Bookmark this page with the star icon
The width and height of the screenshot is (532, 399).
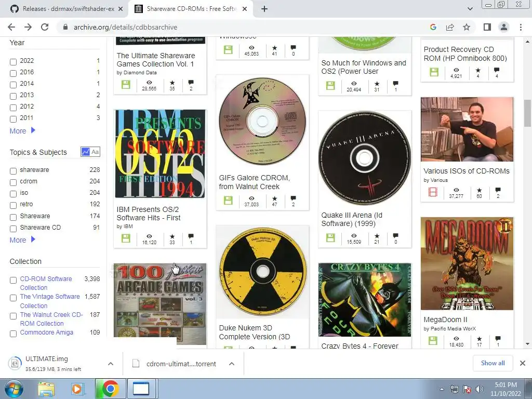[x=467, y=27]
